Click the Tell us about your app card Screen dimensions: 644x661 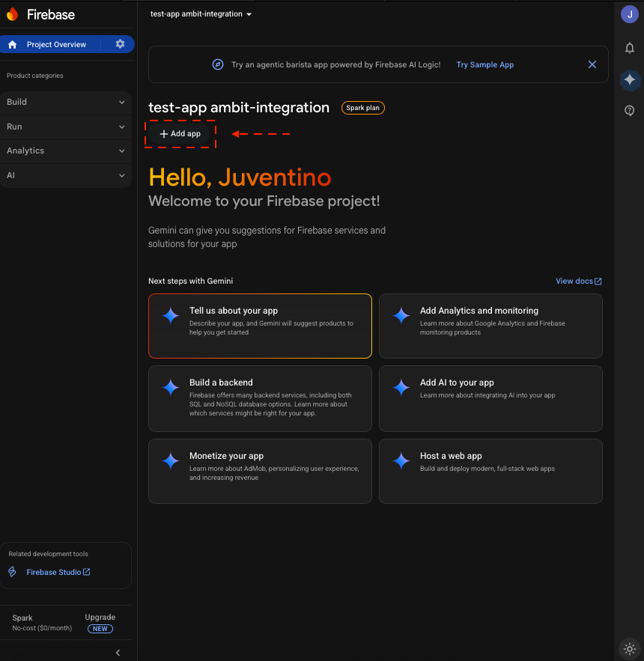(x=260, y=326)
